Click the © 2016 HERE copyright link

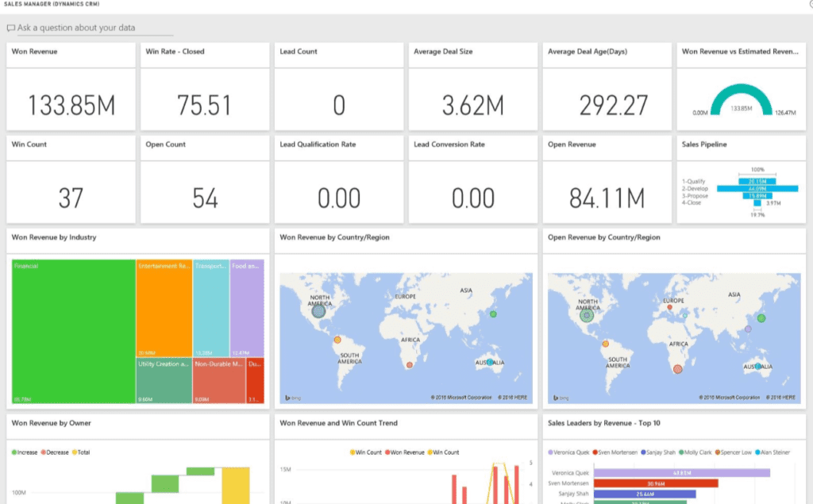point(513,397)
